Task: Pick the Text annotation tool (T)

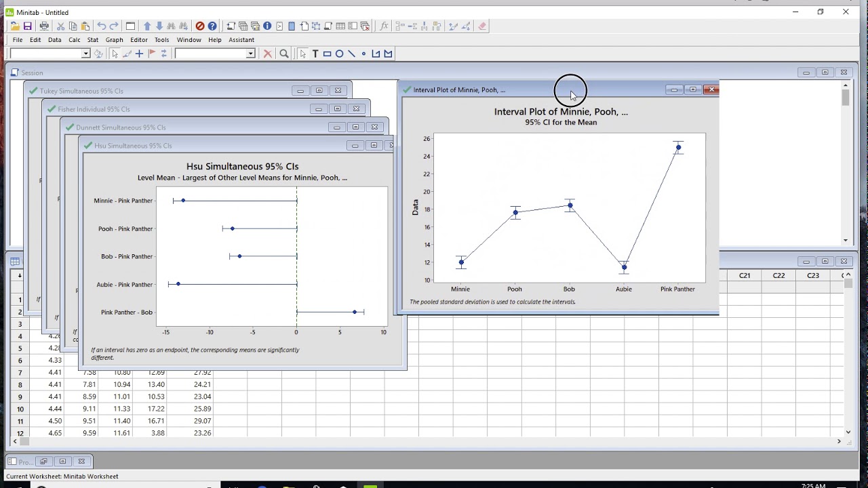Action: [315, 54]
